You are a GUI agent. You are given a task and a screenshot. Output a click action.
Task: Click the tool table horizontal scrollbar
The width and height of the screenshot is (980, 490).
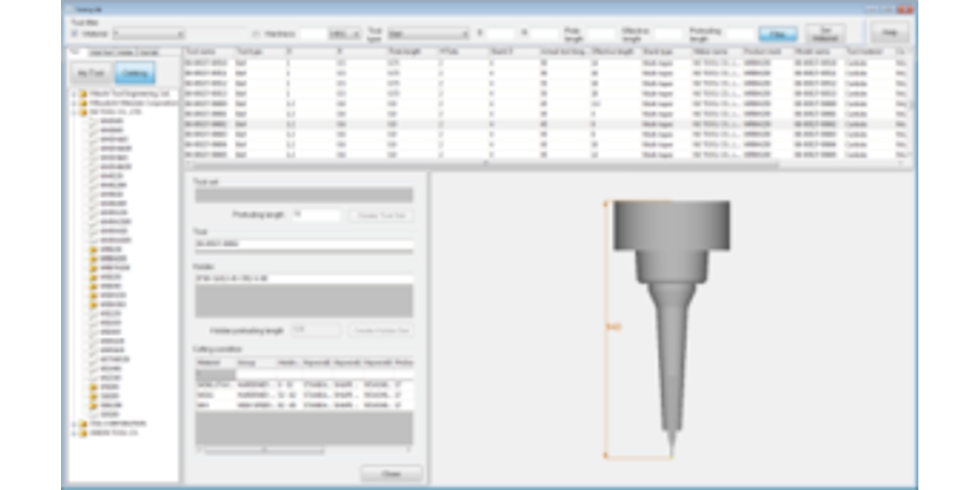483,165
